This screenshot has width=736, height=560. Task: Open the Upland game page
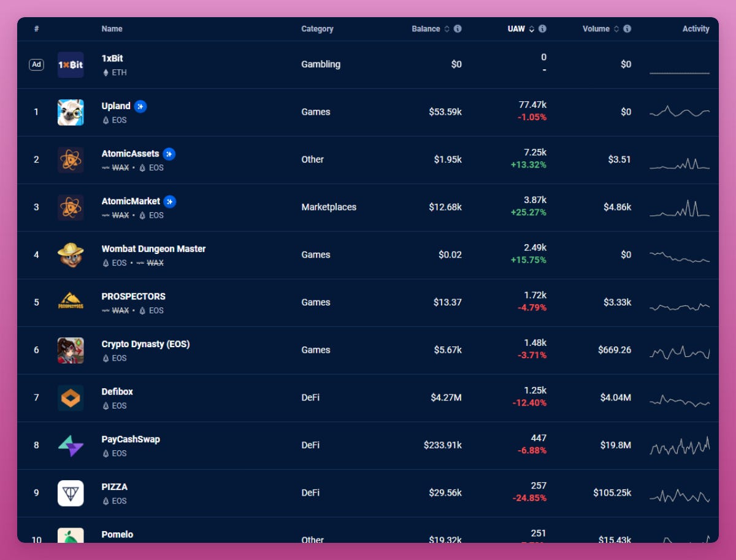tap(115, 106)
